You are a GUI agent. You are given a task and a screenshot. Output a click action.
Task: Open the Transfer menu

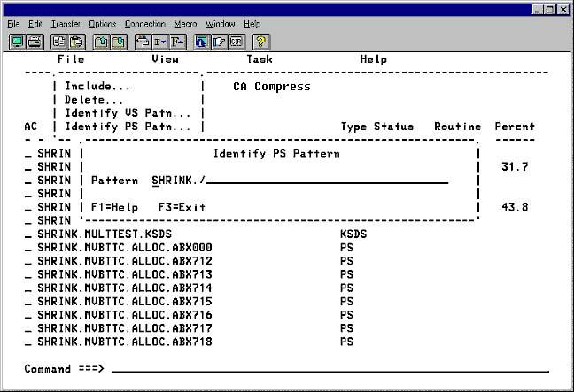tap(65, 24)
